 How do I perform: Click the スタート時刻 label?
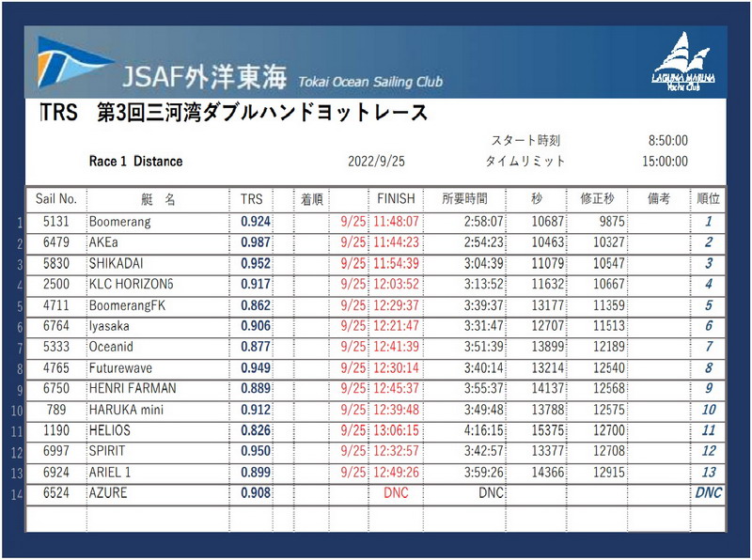tap(525, 141)
